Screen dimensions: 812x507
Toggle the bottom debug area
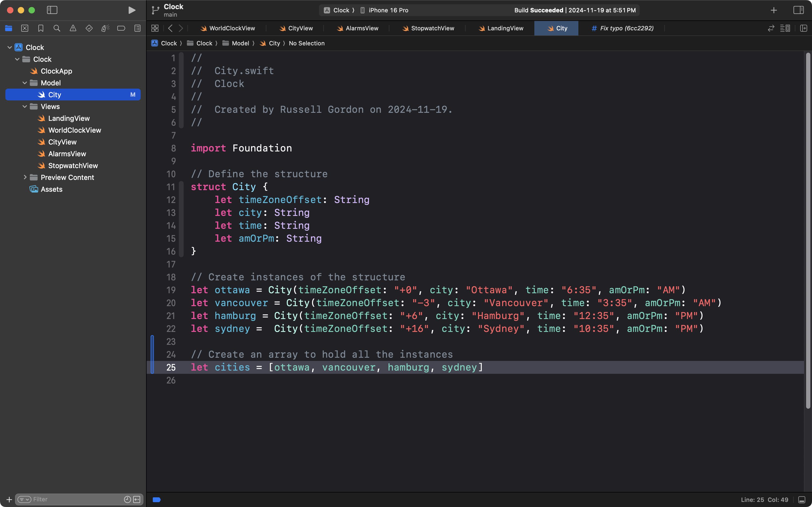(x=802, y=500)
